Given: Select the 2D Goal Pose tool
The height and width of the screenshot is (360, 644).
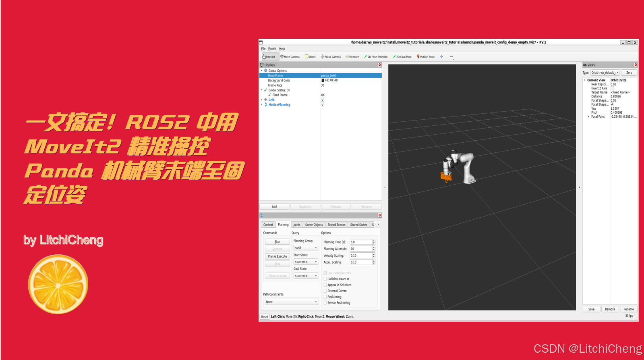Looking at the screenshot, I should tap(402, 57).
